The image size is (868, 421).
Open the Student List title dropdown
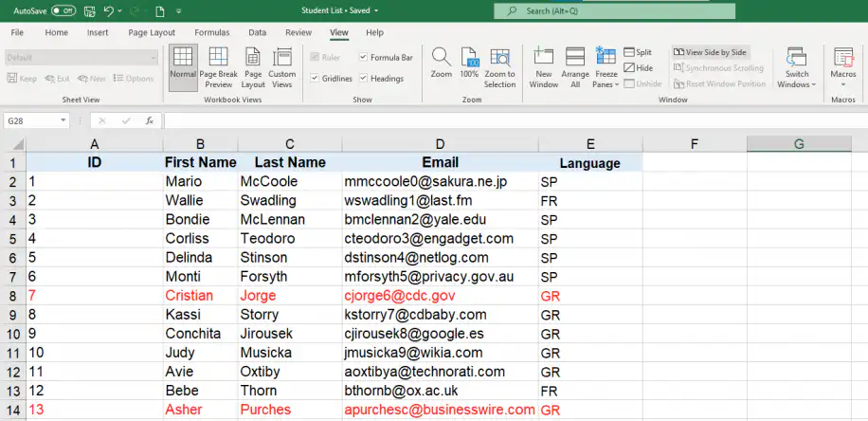pos(376,10)
